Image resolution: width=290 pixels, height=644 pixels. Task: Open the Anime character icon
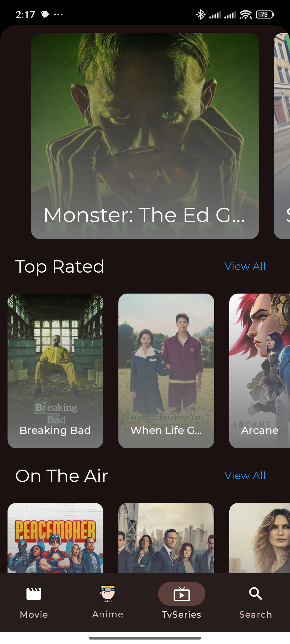[108, 594]
